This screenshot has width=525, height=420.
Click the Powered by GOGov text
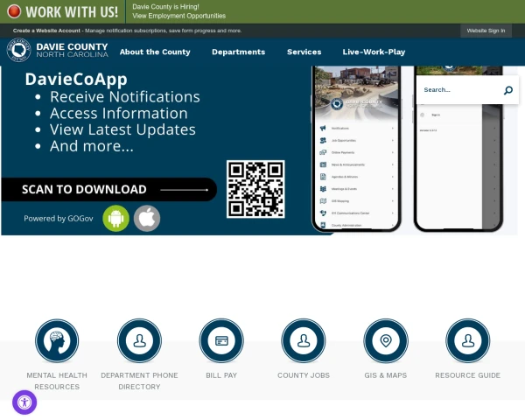point(59,219)
